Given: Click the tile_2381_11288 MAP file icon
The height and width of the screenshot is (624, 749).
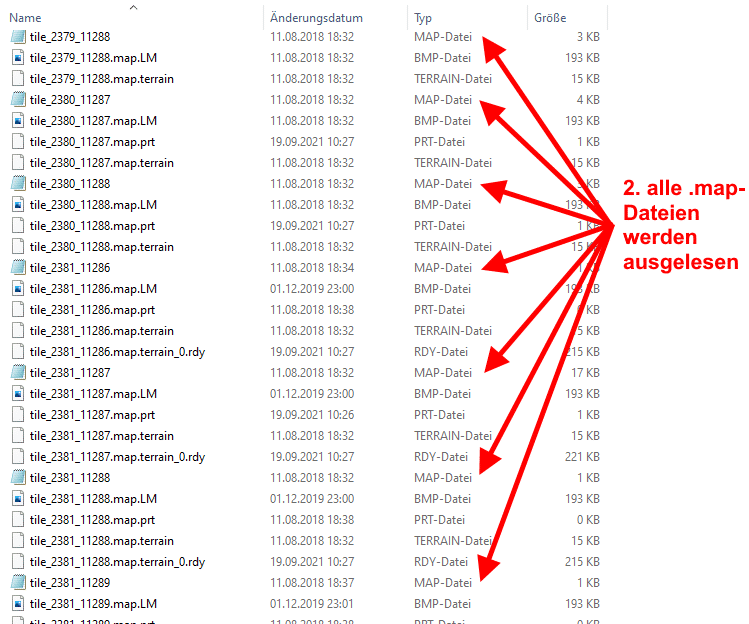Looking at the screenshot, I should (17, 478).
